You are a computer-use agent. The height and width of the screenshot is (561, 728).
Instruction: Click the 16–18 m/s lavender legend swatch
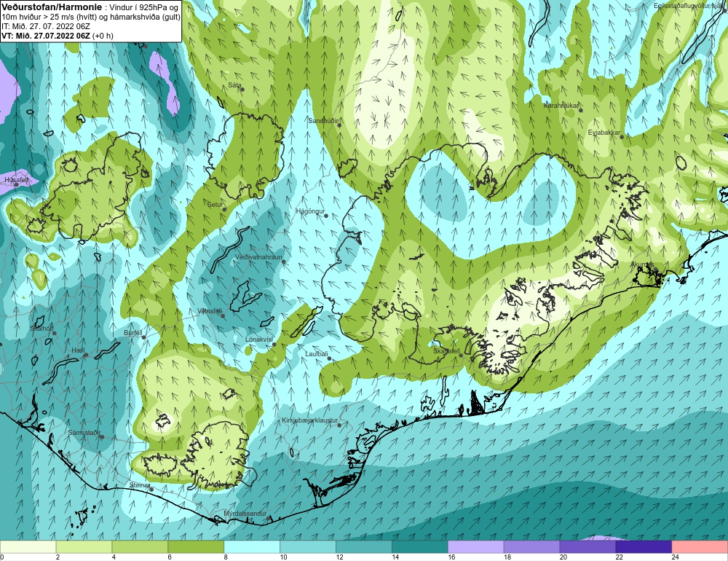click(476, 546)
